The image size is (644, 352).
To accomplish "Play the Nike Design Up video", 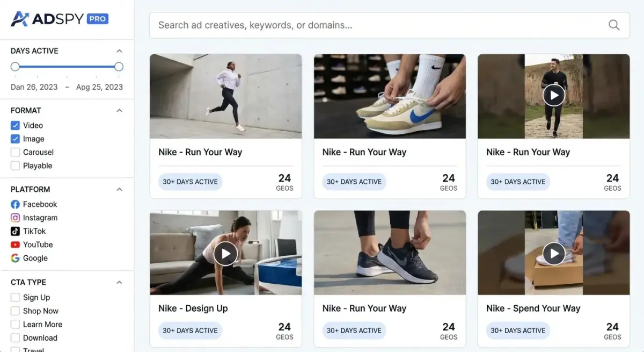I will coord(225,253).
